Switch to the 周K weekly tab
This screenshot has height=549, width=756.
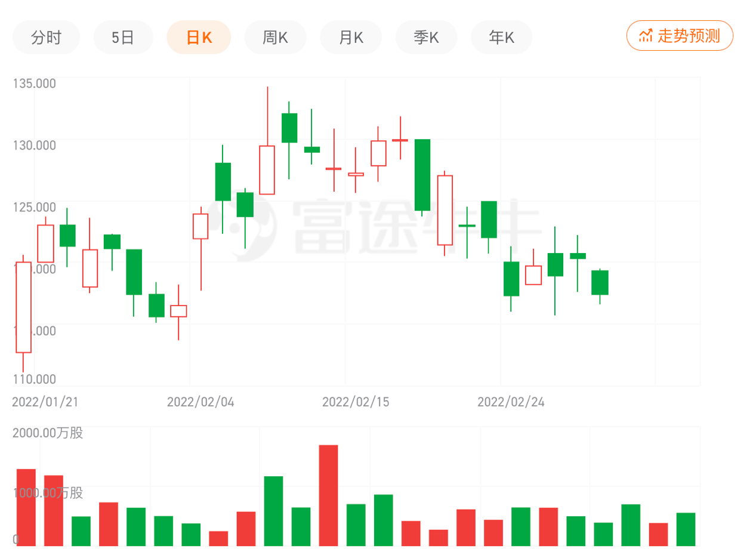pyautogui.click(x=275, y=38)
